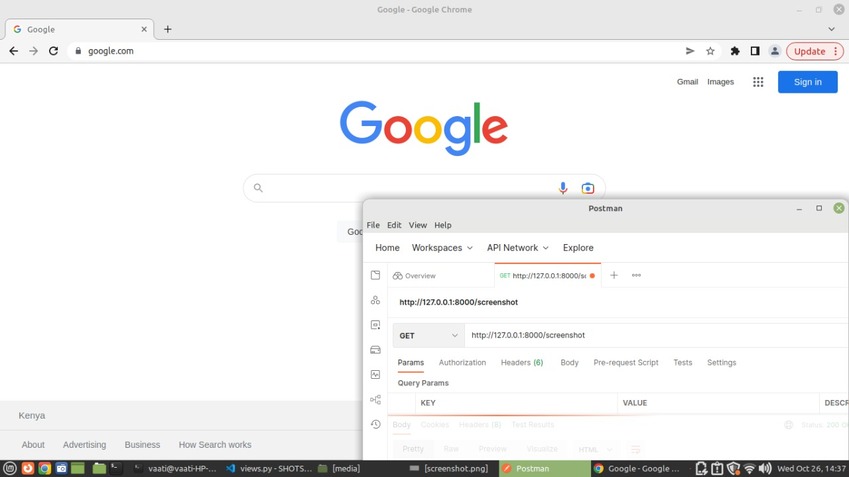This screenshot has height=477, width=849.
Task: Open Google apps grid icon
Action: pos(758,82)
